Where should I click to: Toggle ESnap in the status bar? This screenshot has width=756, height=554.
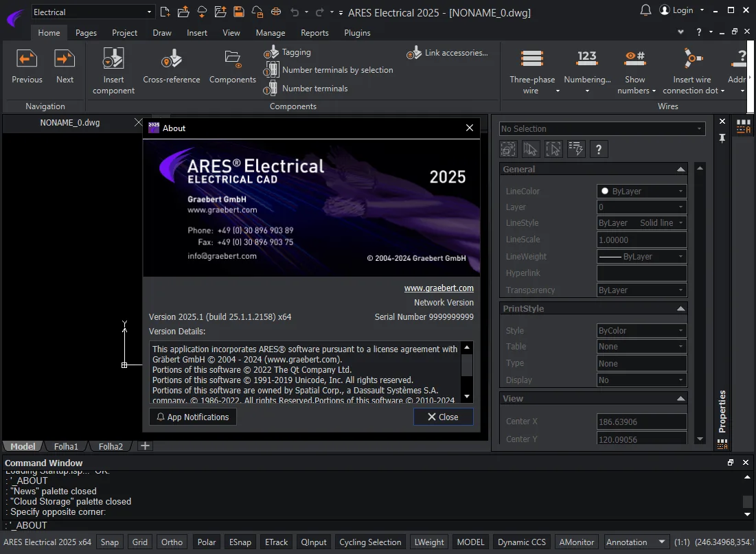[240, 542]
